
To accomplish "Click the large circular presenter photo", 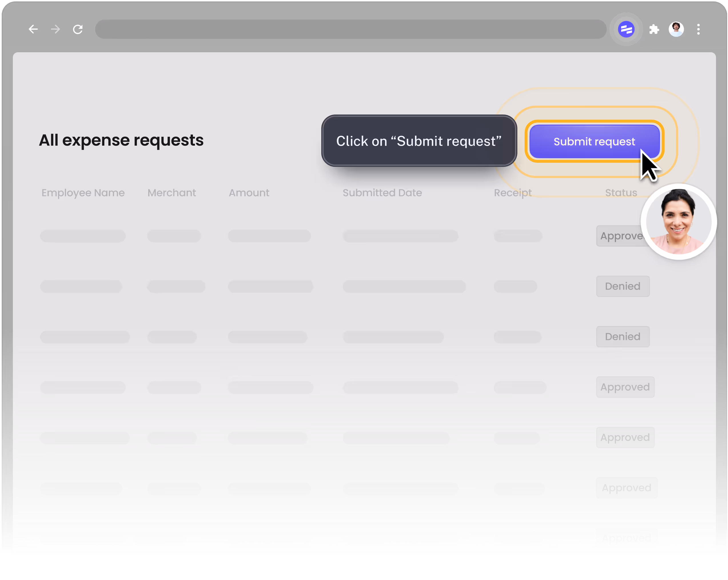I will pyautogui.click(x=678, y=222).
